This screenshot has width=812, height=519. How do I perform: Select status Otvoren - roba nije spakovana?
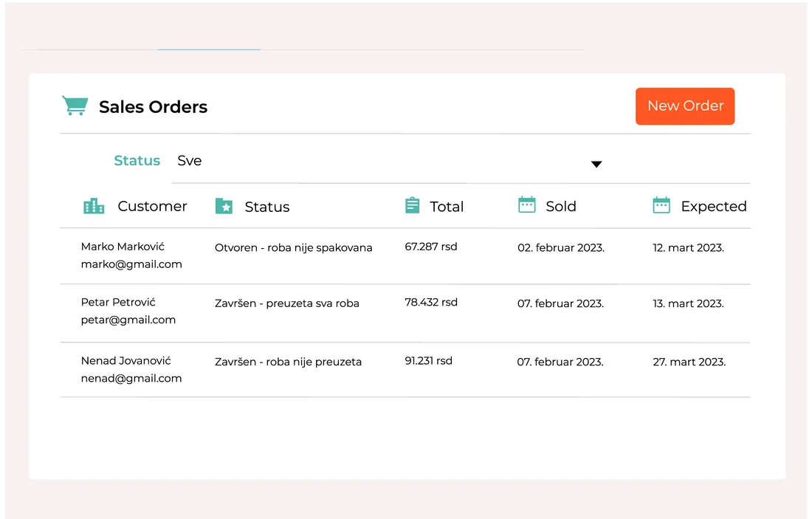click(294, 247)
